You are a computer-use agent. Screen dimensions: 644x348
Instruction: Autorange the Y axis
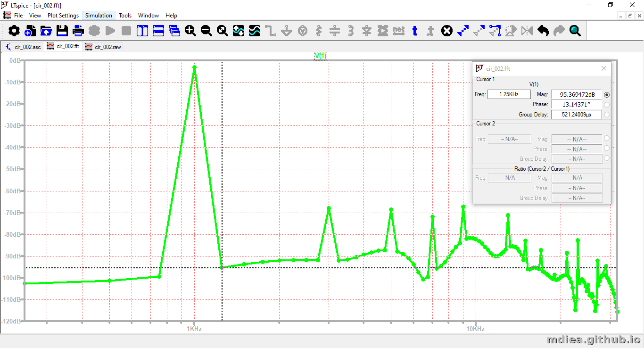pos(239,31)
